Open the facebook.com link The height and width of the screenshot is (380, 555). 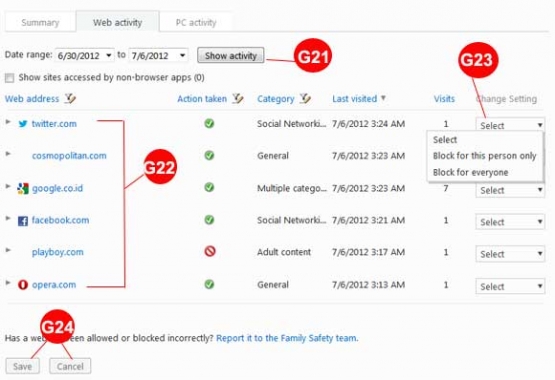point(61,220)
